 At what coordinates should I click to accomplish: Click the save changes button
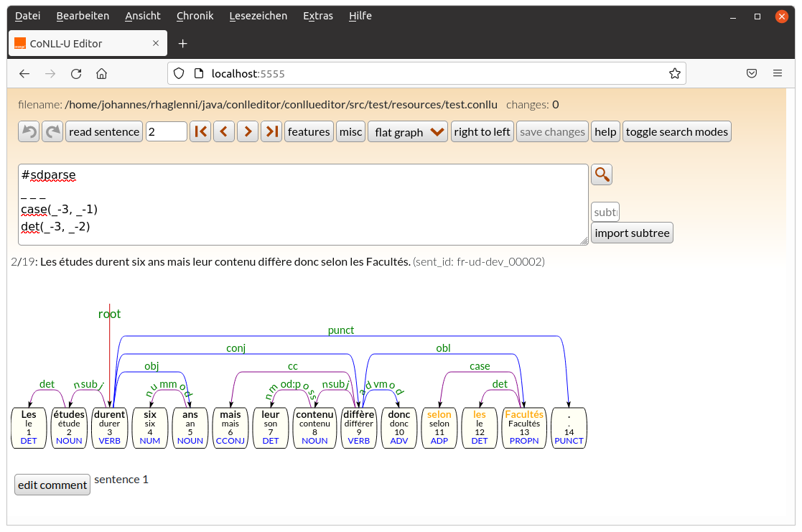point(552,132)
